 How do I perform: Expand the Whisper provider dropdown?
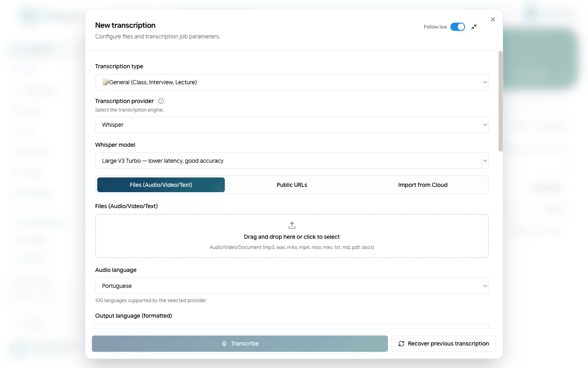point(292,125)
